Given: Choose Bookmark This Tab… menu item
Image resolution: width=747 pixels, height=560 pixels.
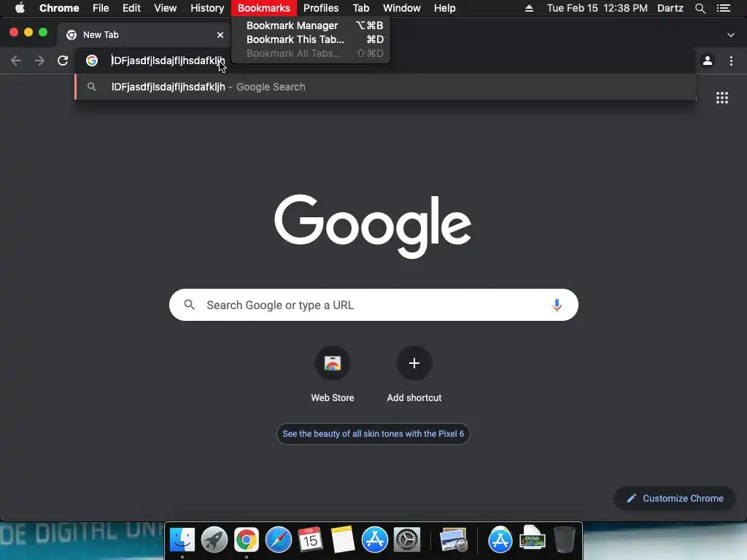Looking at the screenshot, I should [x=311, y=39].
